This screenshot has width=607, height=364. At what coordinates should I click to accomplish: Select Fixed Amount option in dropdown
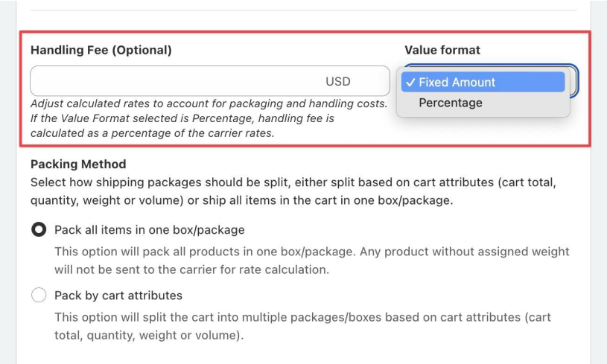point(483,82)
